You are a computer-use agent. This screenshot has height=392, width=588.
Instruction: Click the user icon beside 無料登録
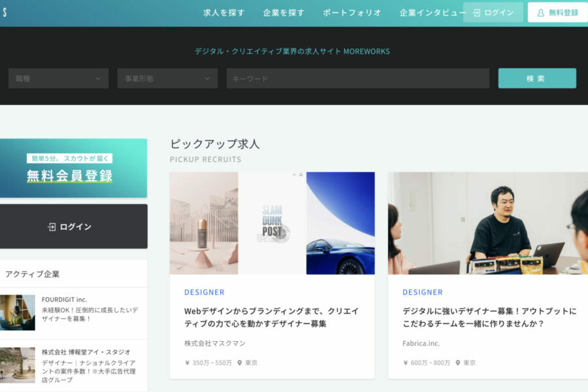(x=540, y=12)
